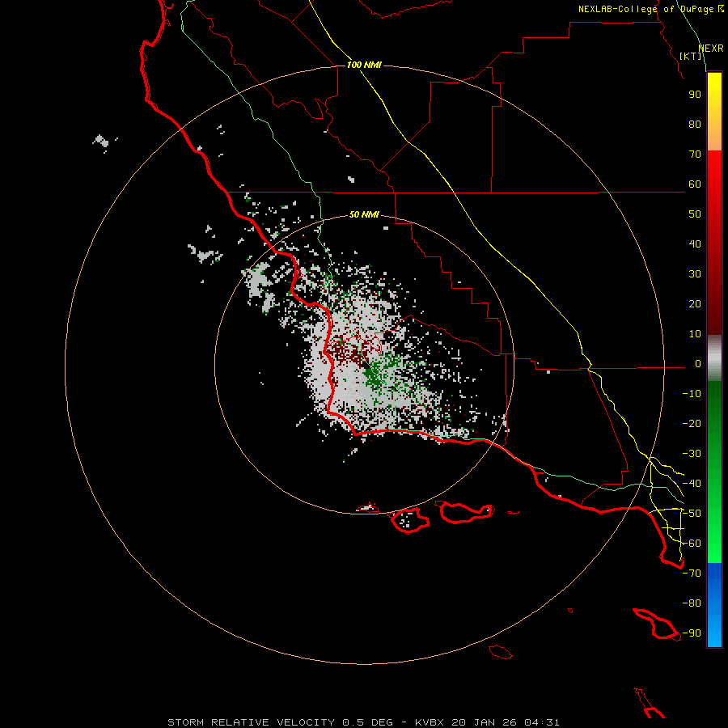Click the 30 value on velocity scale
The image size is (728, 728).
pyautogui.click(x=695, y=274)
